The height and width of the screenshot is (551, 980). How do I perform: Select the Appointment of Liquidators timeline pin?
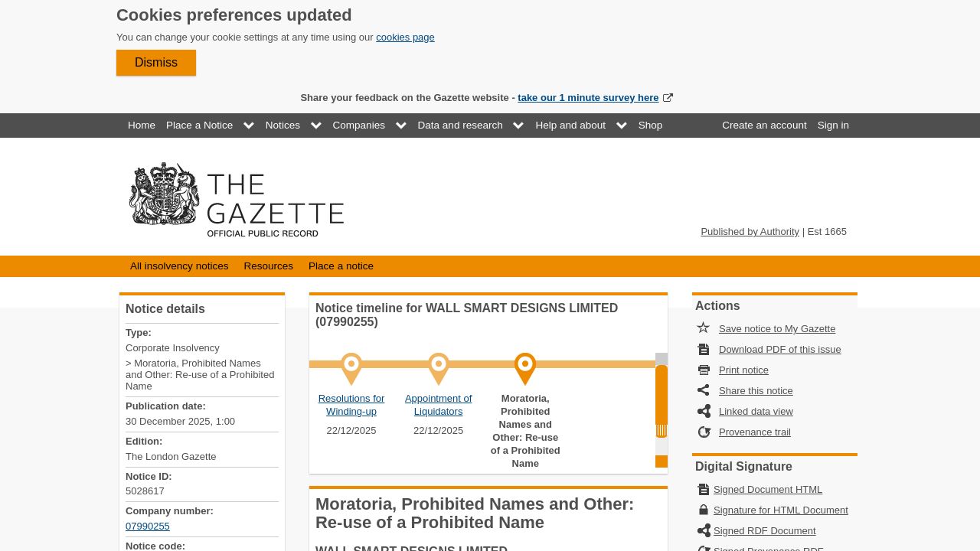[439, 368]
